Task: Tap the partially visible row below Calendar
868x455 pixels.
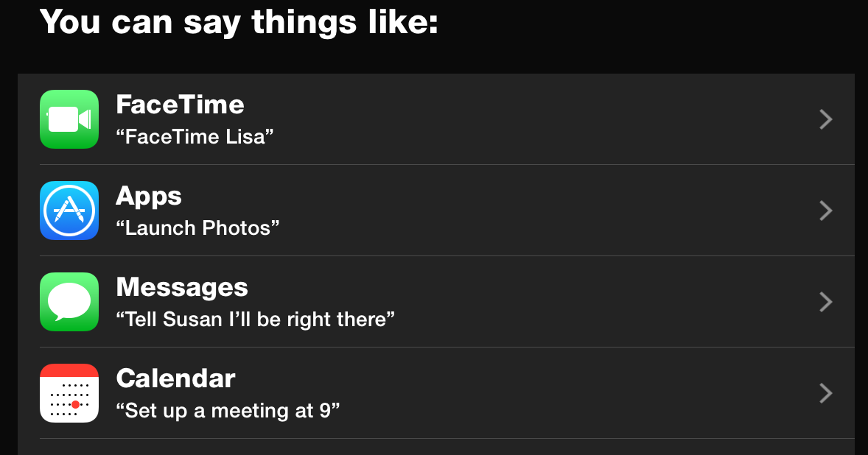Action: 436,447
